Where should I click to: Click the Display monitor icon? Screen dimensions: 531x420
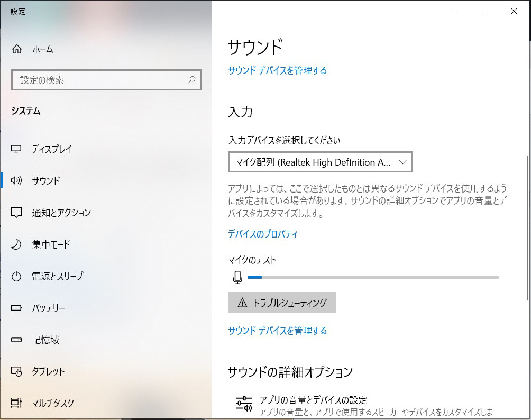(17, 149)
